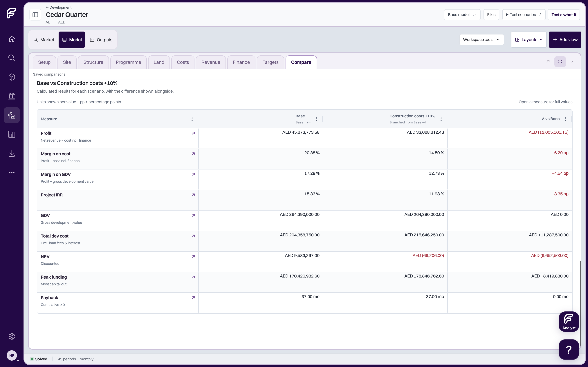Viewport: 588px width, 367px height.
Task: Open Project IRR measure arrow
Action: point(193,195)
